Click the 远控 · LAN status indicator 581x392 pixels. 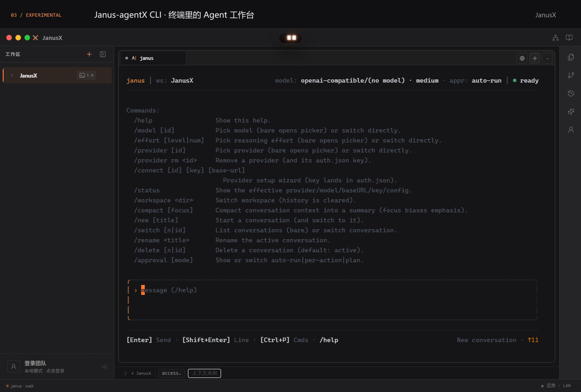556,386
